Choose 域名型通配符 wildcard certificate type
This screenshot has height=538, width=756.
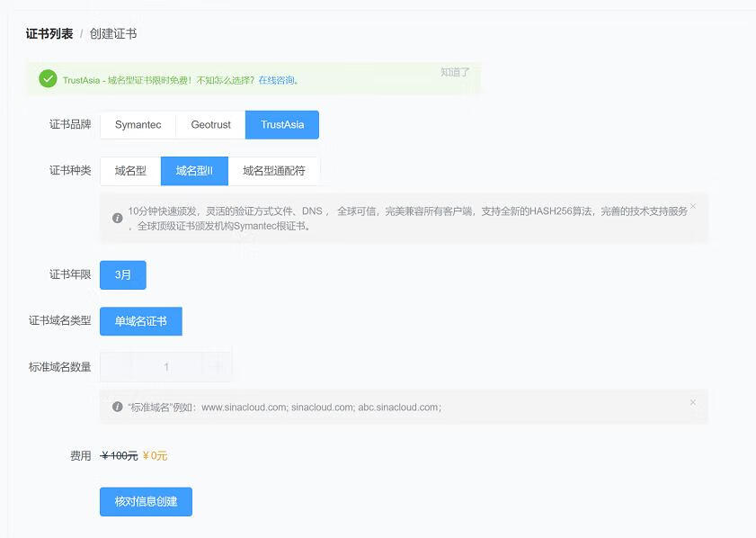coord(274,171)
